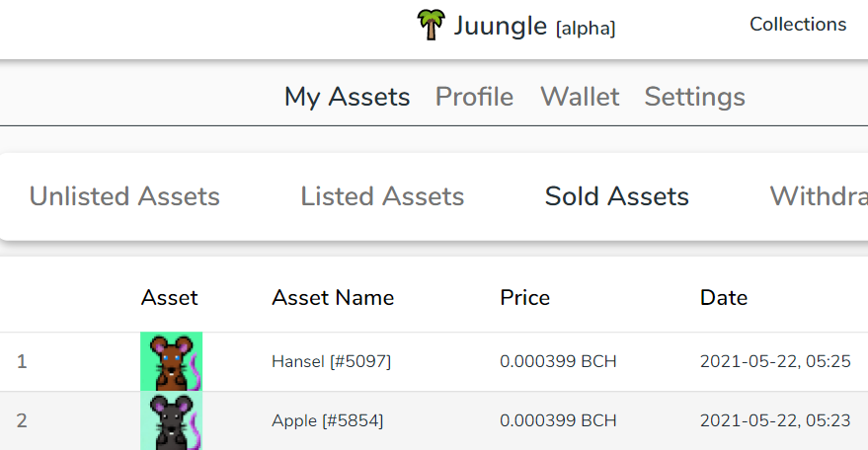868x450 pixels.
Task: Open the Collections link
Action: click(798, 25)
